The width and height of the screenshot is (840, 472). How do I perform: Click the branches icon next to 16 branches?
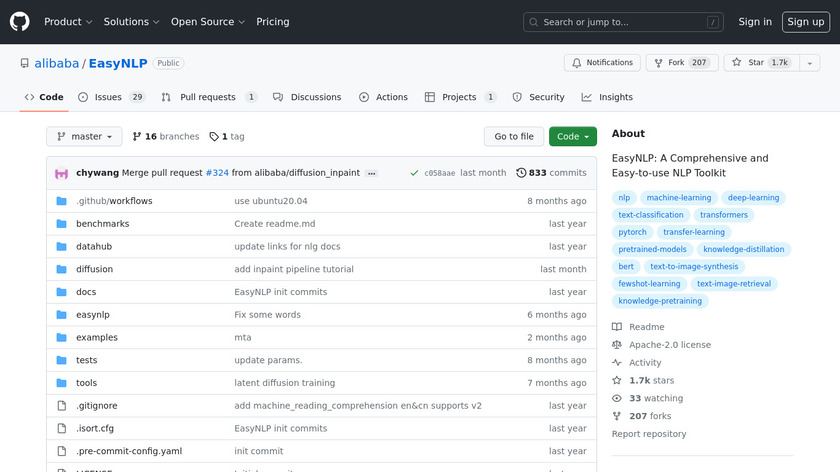pos(137,136)
